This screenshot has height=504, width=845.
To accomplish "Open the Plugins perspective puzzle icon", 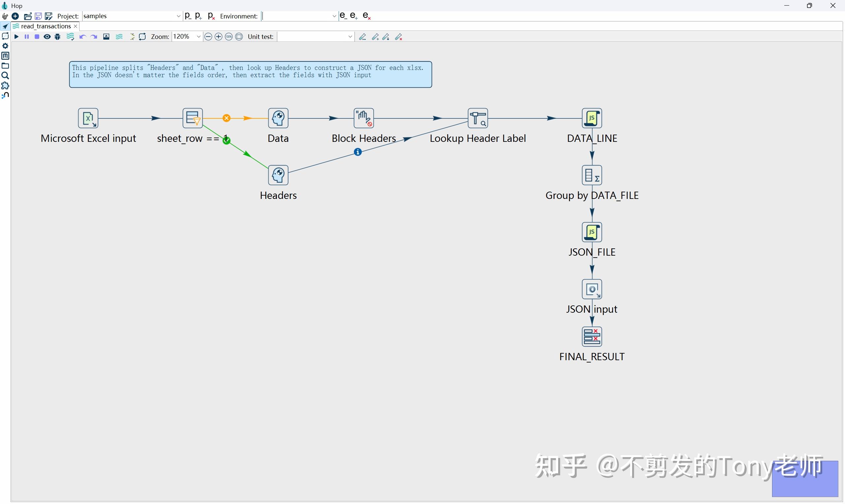I will [x=5, y=85].
